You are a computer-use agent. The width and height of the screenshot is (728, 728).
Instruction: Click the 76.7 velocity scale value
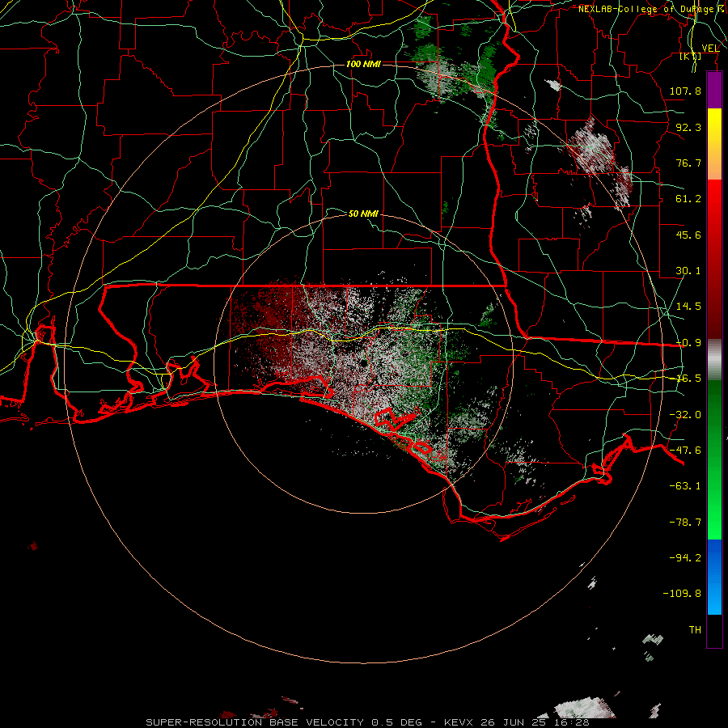click(x=688, y=163)
